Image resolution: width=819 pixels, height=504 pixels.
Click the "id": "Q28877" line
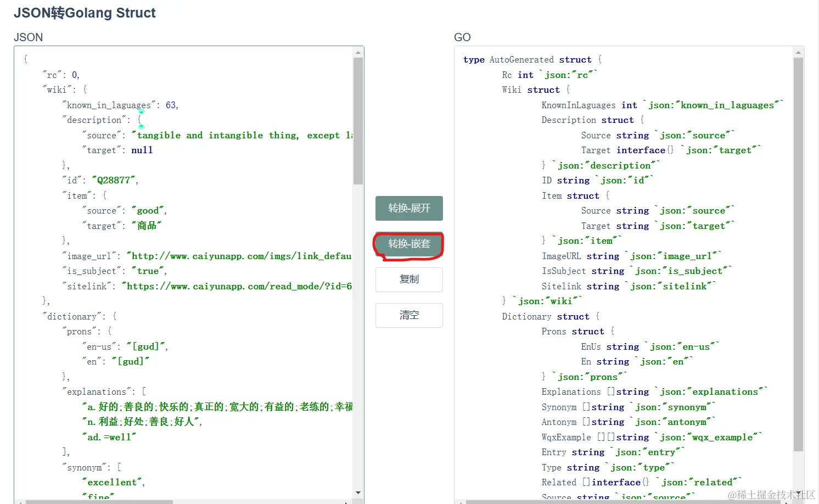(x=100, y=180)
